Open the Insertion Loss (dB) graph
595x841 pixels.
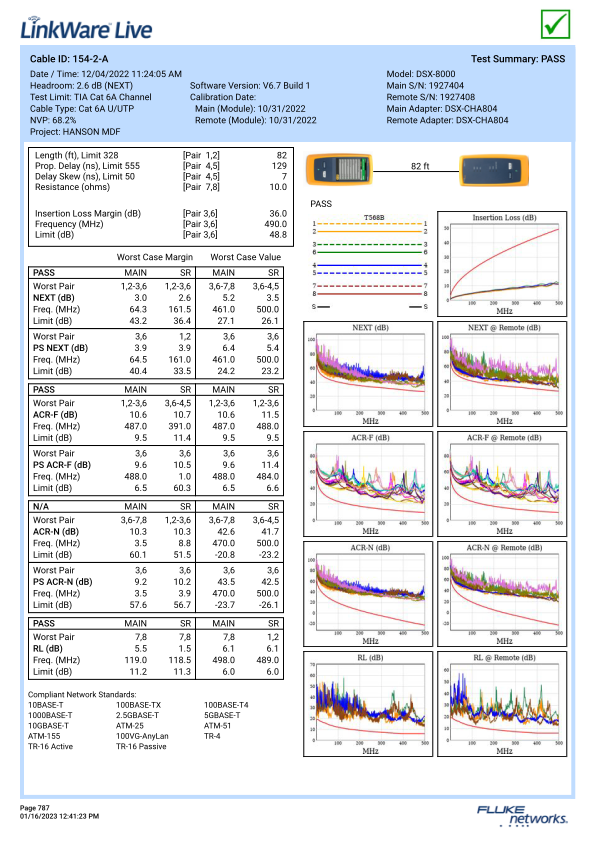[x=502, y=264]
